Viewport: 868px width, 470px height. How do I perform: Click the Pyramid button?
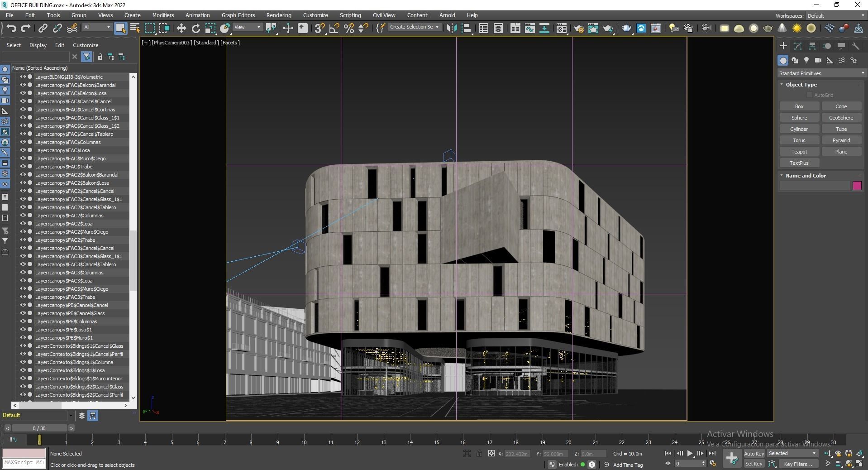[x=841, y=140]
